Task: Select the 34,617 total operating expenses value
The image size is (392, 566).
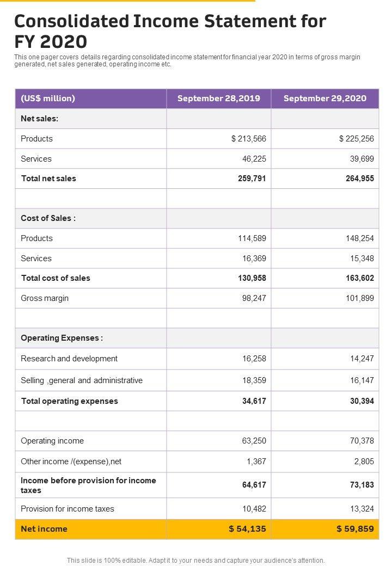Action: coord(254,401)
